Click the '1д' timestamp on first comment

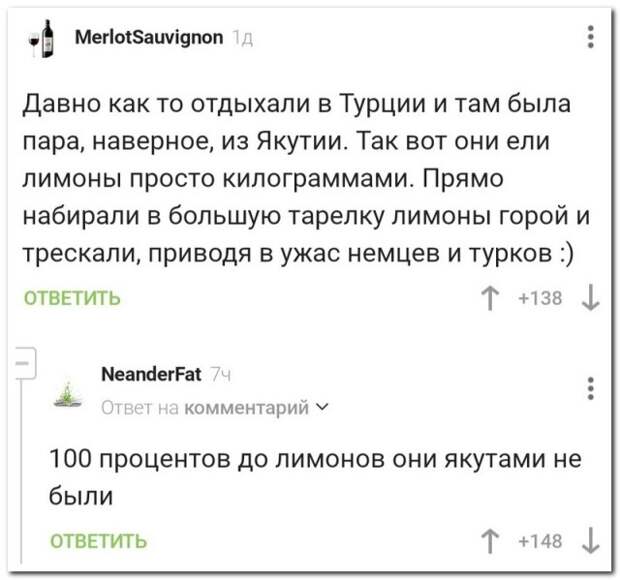243,39
